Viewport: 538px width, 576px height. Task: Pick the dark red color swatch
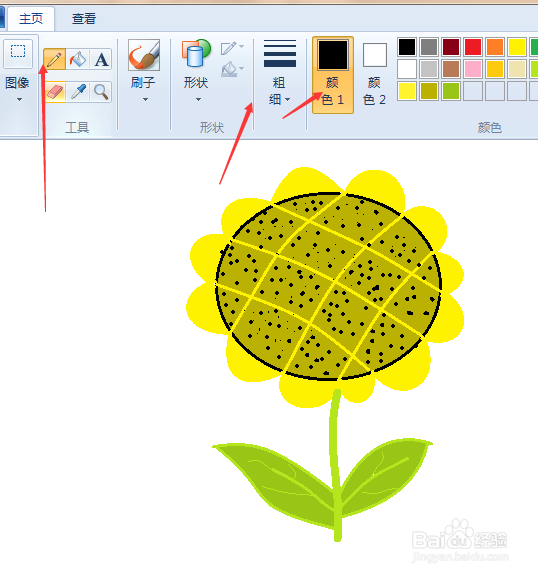click(x=451, y=47)
